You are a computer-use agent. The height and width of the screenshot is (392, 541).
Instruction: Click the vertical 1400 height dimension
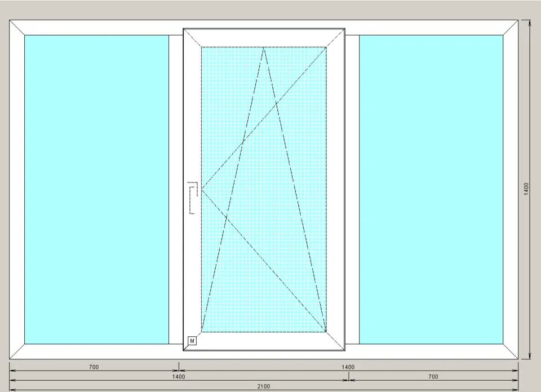(x=526, y=189)
